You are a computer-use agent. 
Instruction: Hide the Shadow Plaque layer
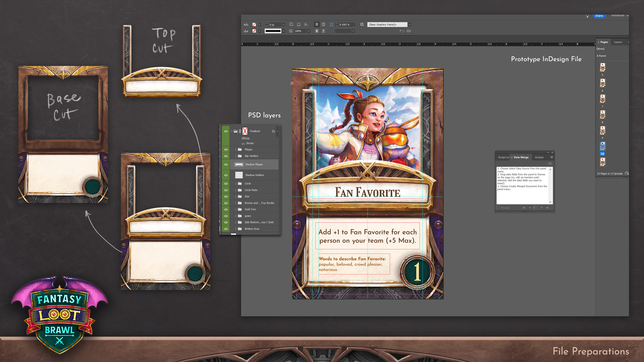[226, 164]
